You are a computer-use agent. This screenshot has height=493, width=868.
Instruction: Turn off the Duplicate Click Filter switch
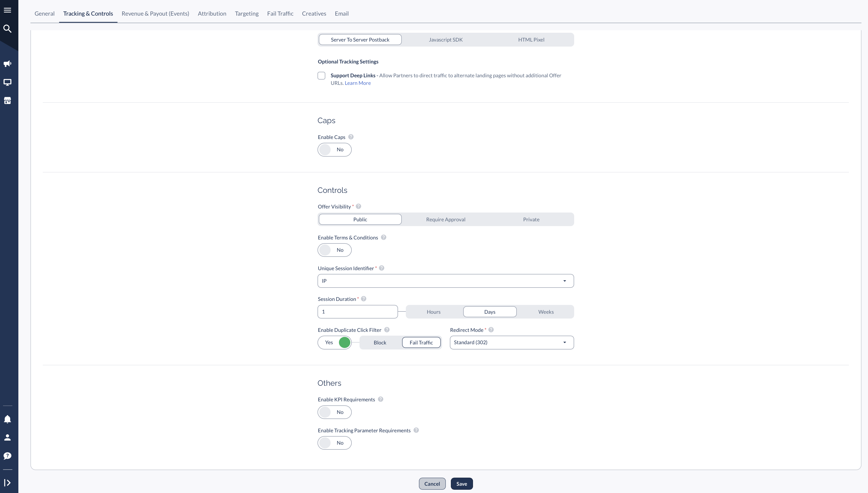point(335,342)
